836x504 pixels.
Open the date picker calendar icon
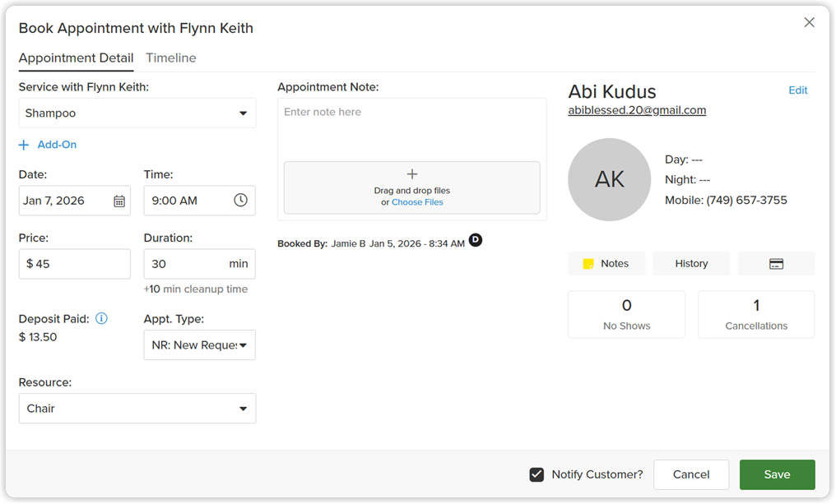pos(119,201)
